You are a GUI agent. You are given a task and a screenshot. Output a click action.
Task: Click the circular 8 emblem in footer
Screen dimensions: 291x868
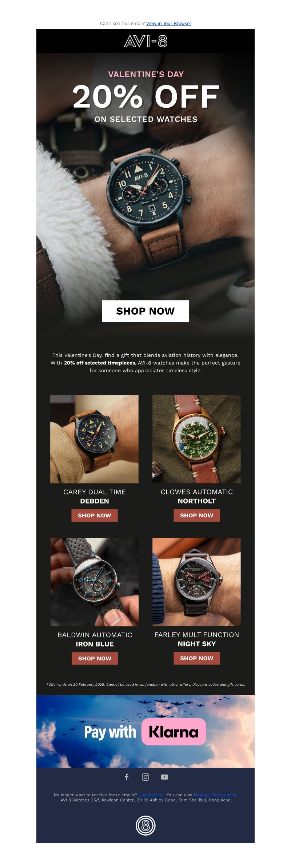[145, 825]
